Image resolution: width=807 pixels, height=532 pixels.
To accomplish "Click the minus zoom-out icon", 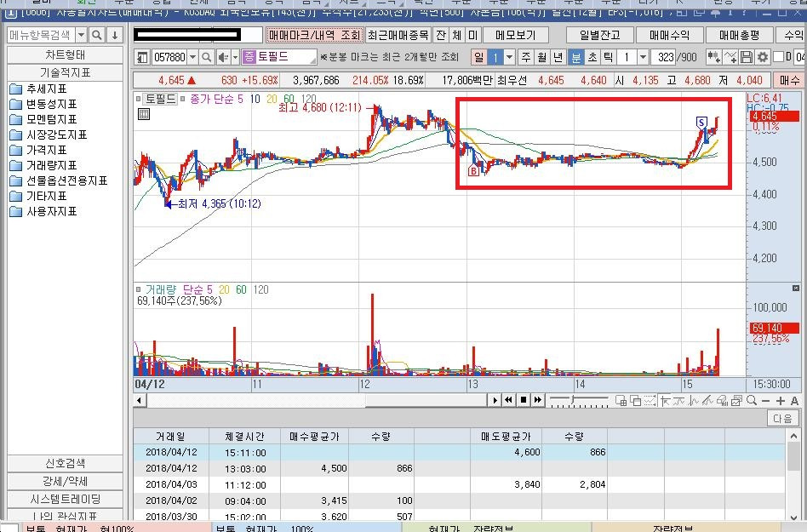I will tap(766, 401).
